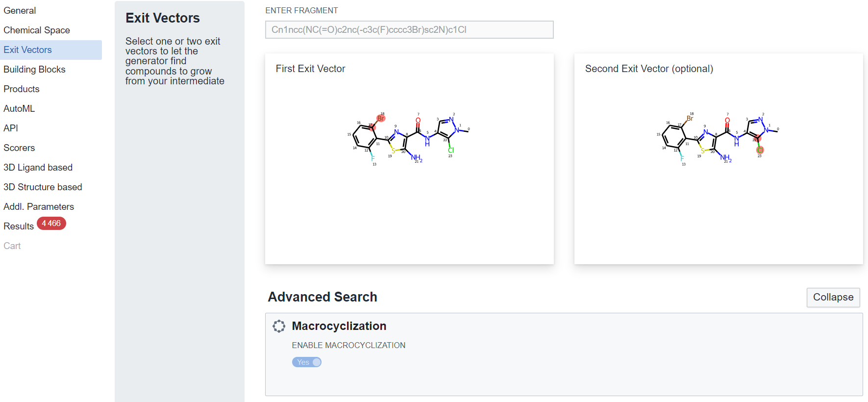Select highlighted Br atom in First Exit Vector
868x402 pixels.
coord(381,118)
